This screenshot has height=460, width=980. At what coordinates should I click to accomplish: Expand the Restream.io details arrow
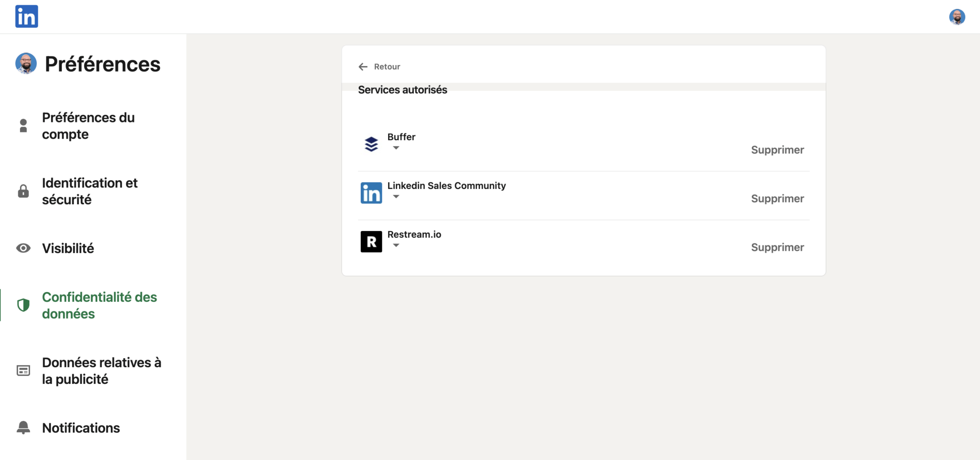coord(396,245)
